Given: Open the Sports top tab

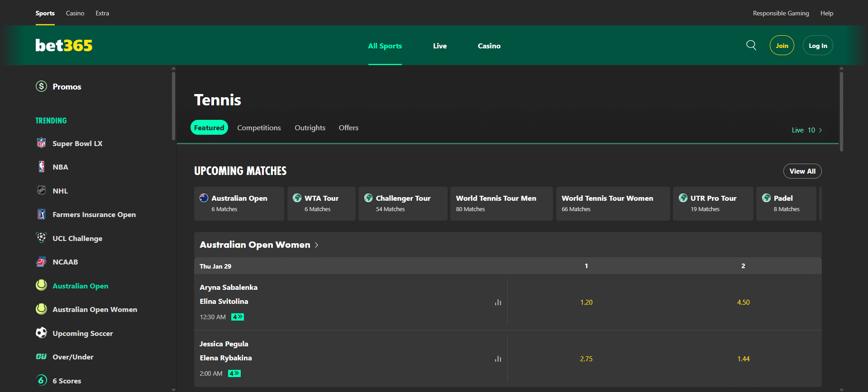Looking at the screenshot, I should [x=45, y=13].
